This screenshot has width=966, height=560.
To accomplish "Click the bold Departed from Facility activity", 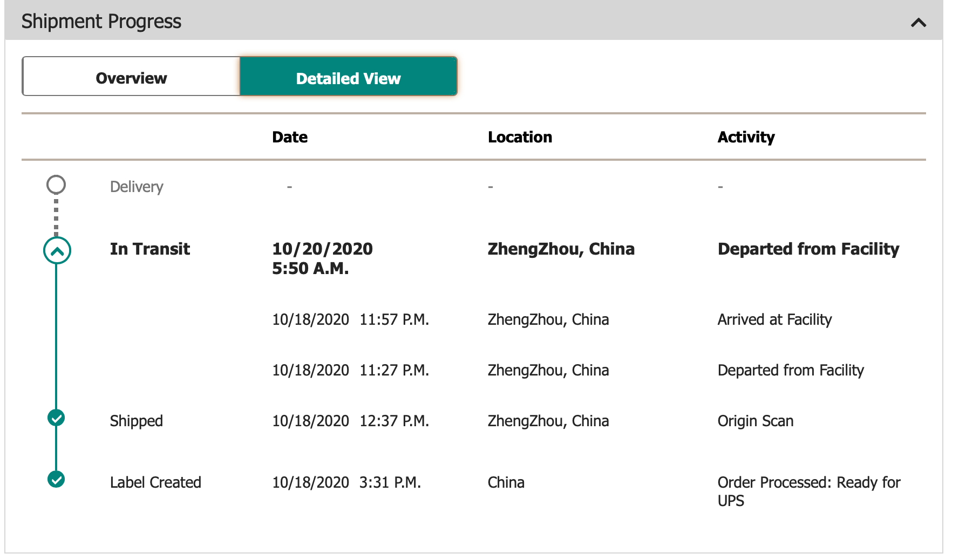I will (x=808, y=249).
